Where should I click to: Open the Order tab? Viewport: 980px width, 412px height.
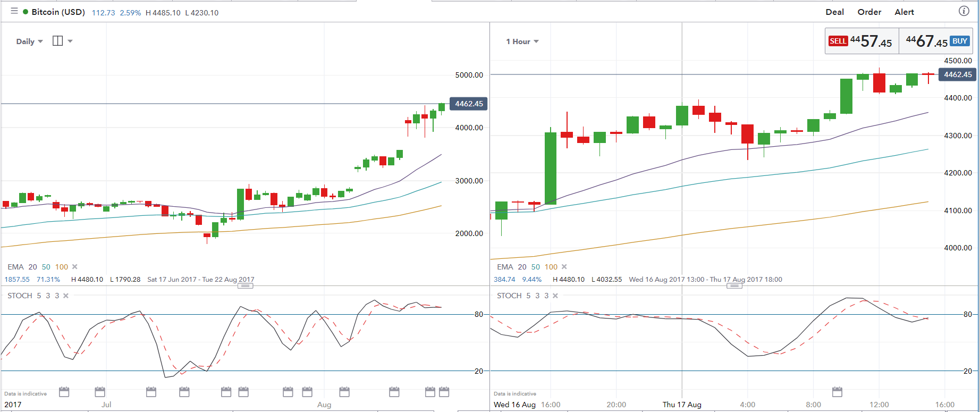[869, 12]
